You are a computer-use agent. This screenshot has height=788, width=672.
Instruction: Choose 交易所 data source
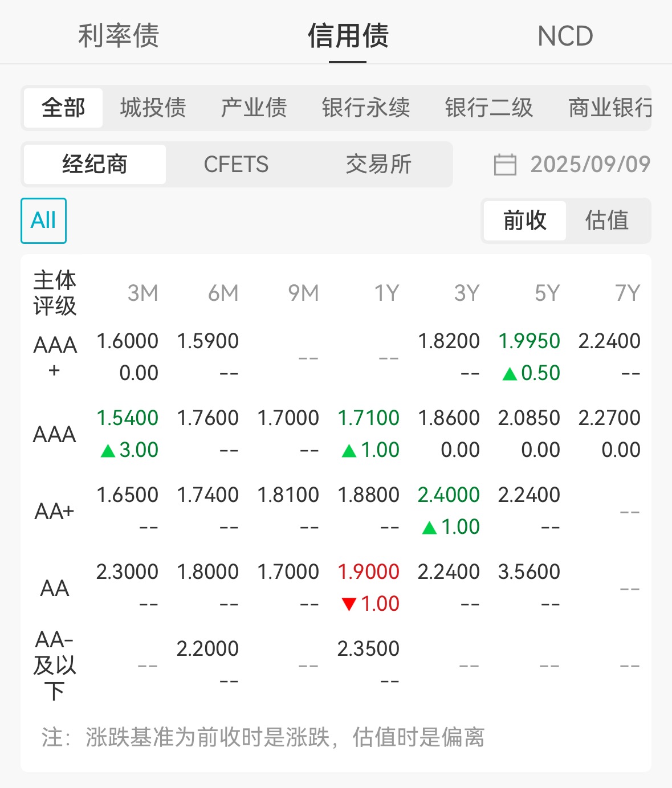tap(378, 164)
